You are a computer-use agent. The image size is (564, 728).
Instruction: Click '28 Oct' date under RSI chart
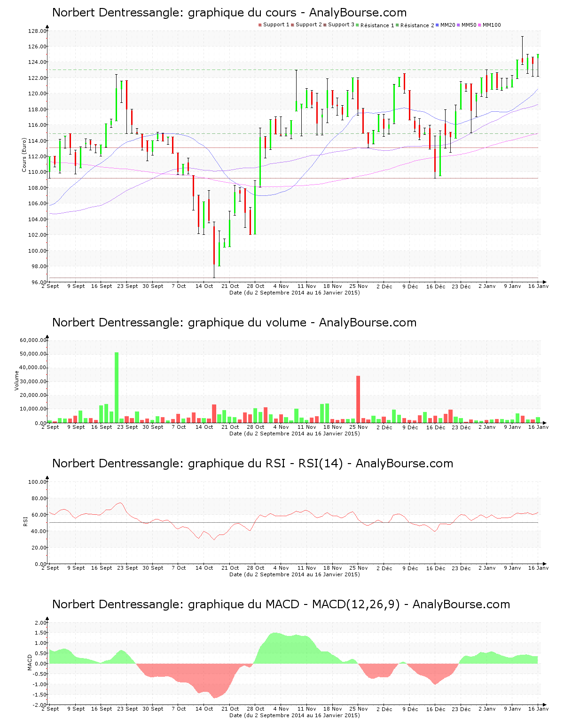(x=256, y=568)
